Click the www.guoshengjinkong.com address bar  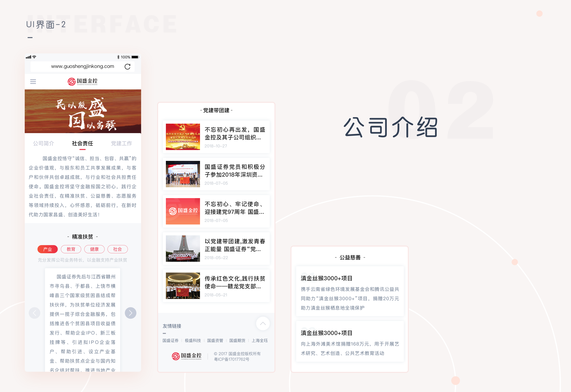[82, 66]
